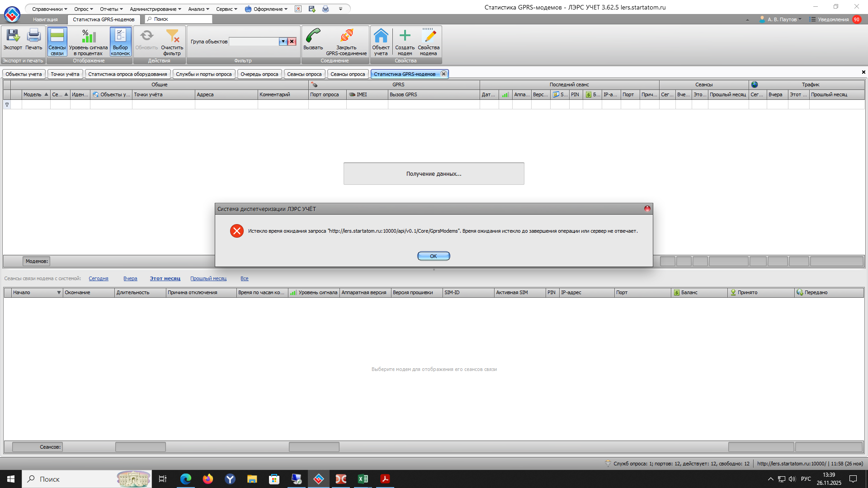Toggle the Column chooser button

coord(120,41)
